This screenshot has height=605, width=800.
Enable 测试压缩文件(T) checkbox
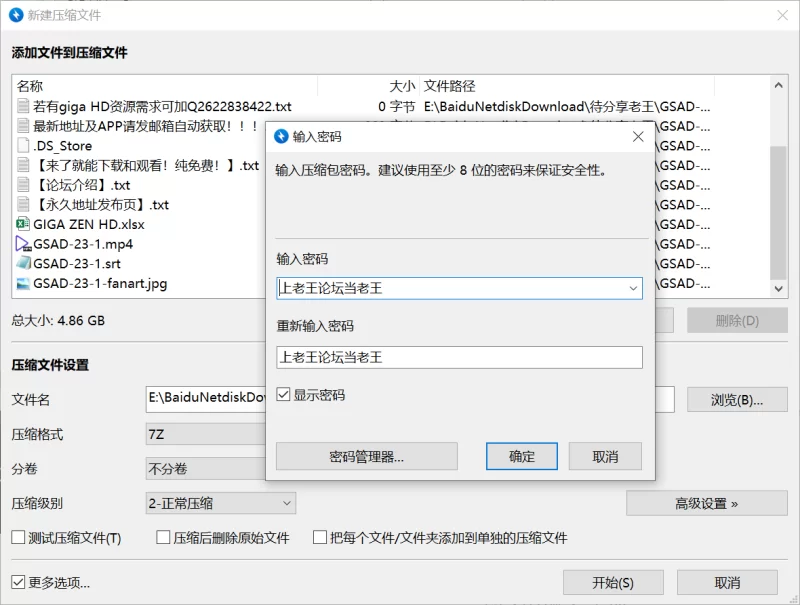point(18,538)
